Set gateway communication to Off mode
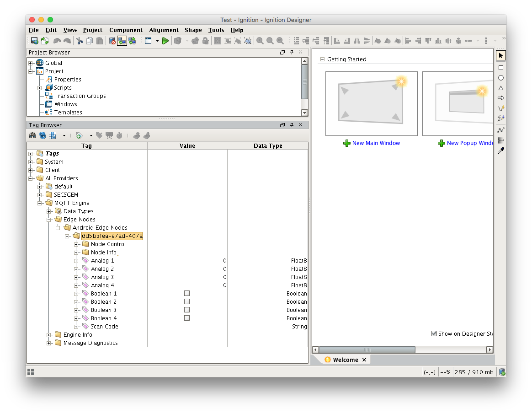Screen dimensions: 532x414 112,41
